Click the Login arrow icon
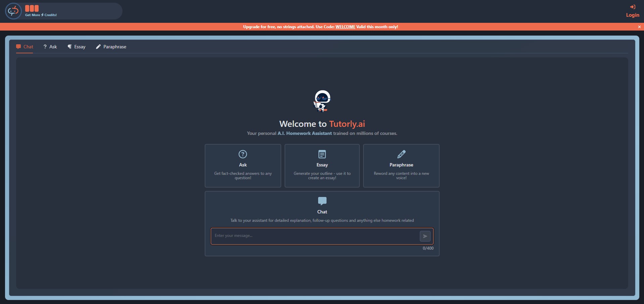This screenshot has height=304, width=644. (633, 7)
